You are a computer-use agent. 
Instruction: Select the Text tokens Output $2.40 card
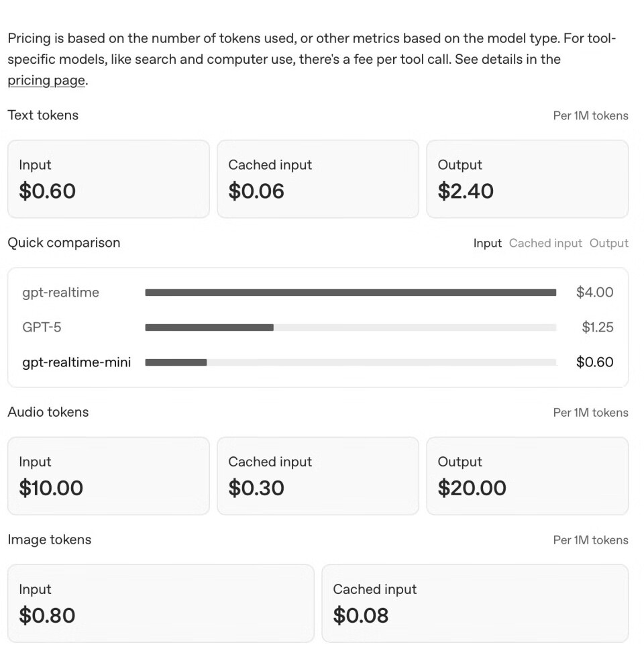[527, 179]
